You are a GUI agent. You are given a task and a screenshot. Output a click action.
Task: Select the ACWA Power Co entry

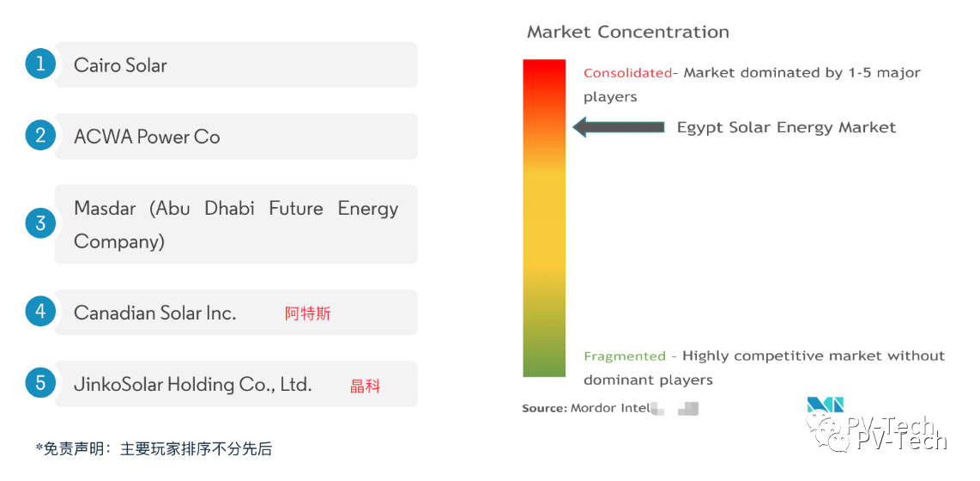point(236,137)
